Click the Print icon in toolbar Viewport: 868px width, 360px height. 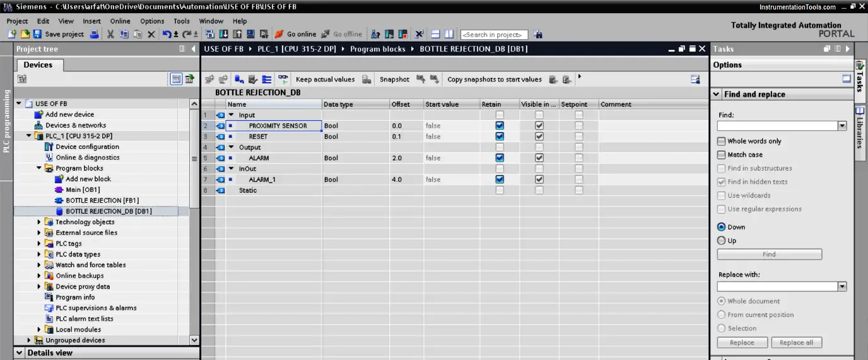click(95, 34)
